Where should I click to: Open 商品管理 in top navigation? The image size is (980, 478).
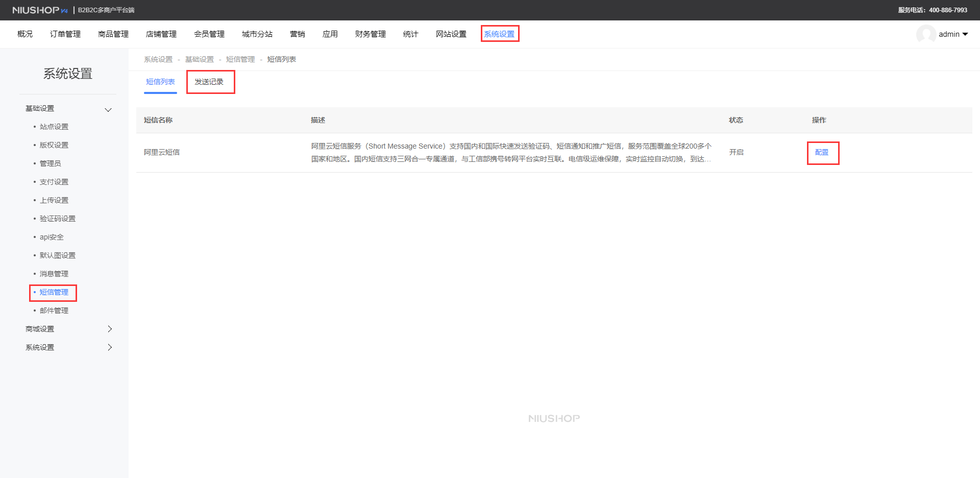[x=113, y=34]
